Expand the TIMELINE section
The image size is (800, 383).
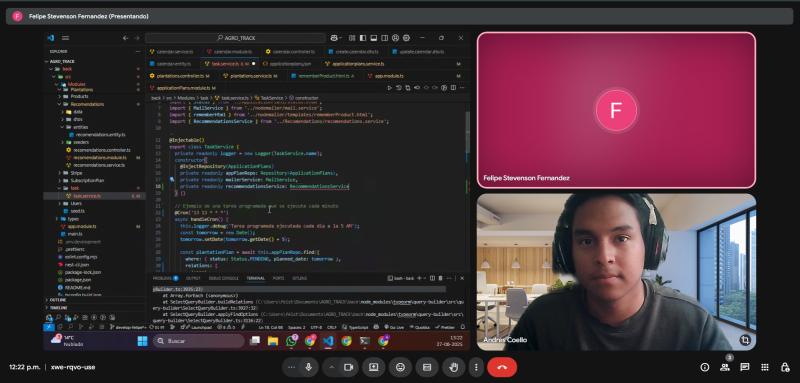[x=57, y=308]
